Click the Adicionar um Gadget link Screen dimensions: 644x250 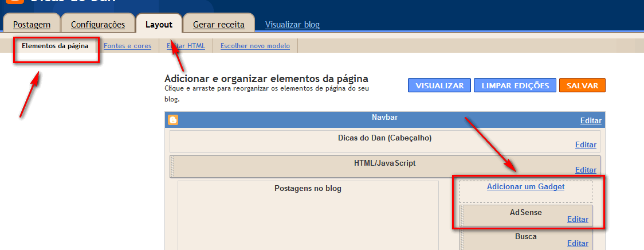point(526,187)
